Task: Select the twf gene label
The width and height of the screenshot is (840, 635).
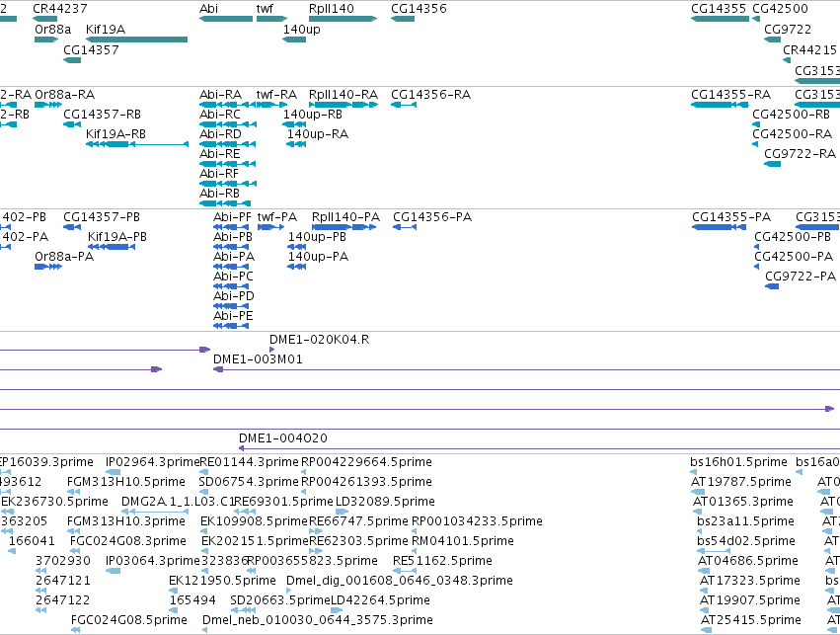Action: pyautogui.click(x=265, y=9)
